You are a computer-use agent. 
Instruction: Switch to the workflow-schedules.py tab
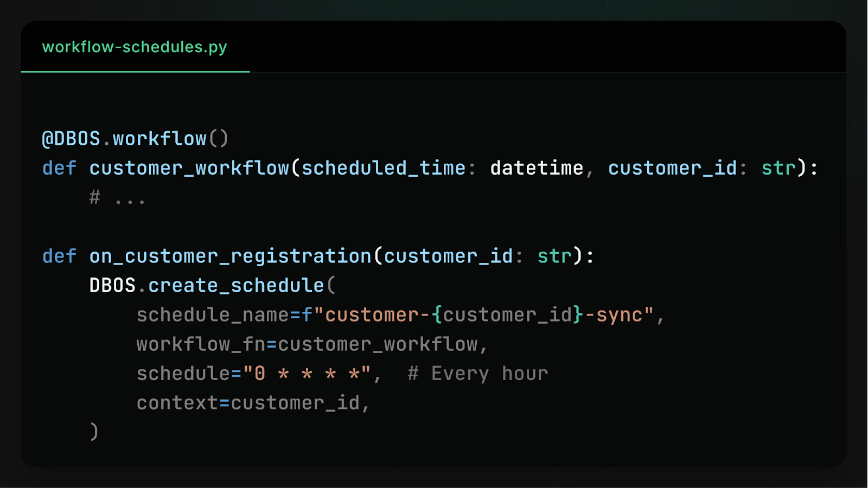(x=135, y=47)
